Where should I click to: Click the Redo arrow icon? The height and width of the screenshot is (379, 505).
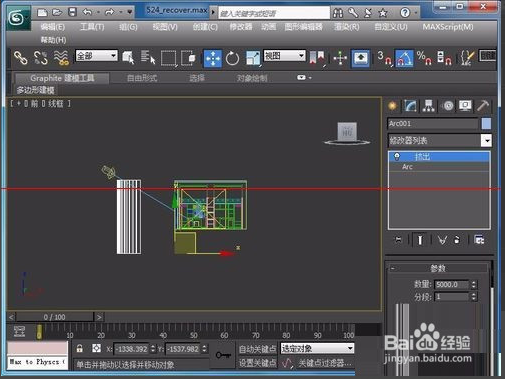[110, 12]
